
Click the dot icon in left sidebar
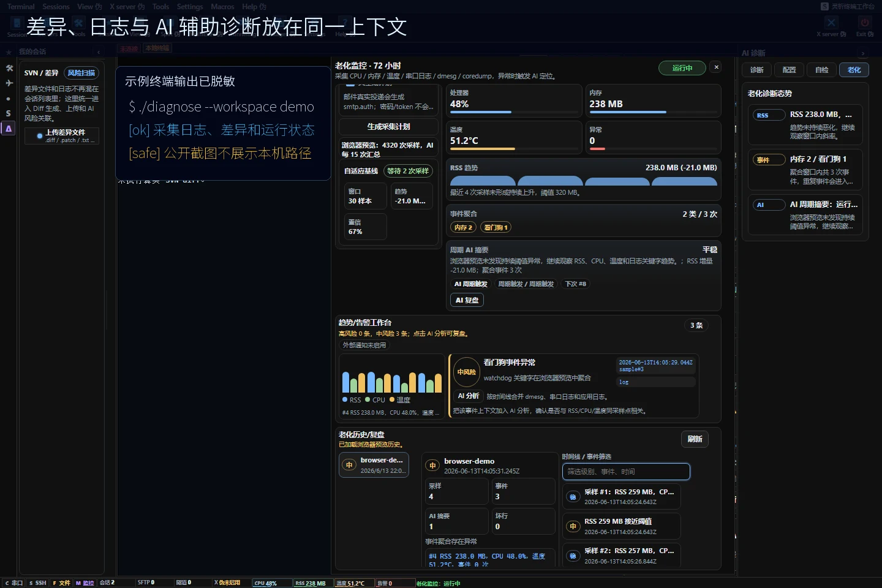point(9,99)
